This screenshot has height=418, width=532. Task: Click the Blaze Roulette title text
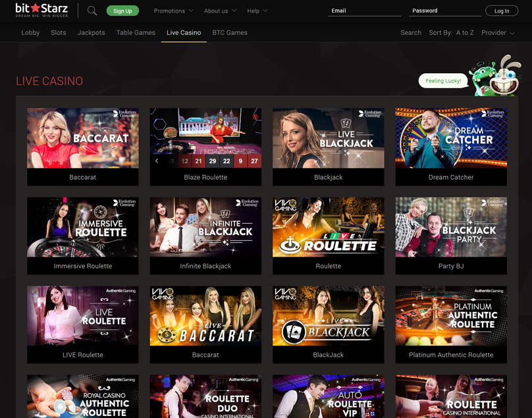click(205, 177)
